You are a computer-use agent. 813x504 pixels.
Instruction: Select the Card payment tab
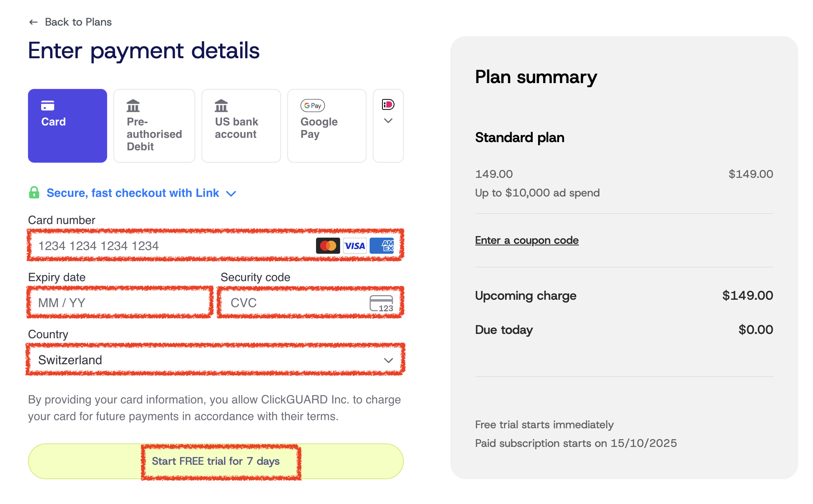(68, 126)
